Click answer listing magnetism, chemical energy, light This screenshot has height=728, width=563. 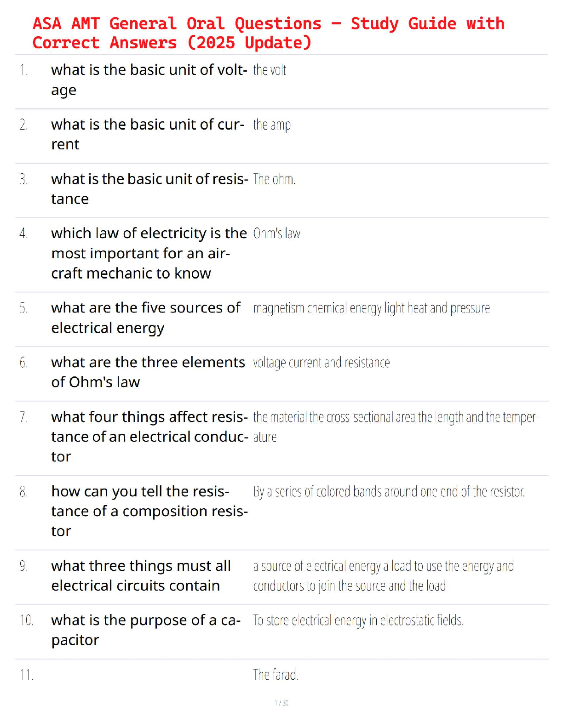pos(371,308)
